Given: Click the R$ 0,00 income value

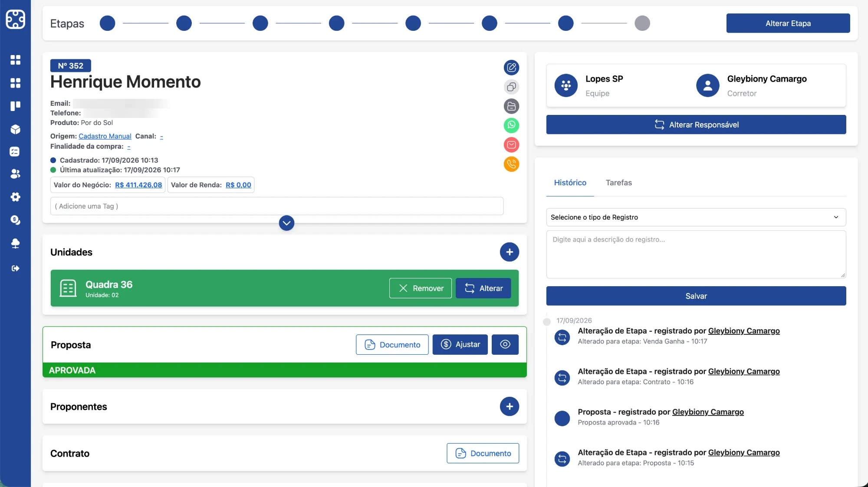Looking at the screenshot, I should [x=238, y=185].
